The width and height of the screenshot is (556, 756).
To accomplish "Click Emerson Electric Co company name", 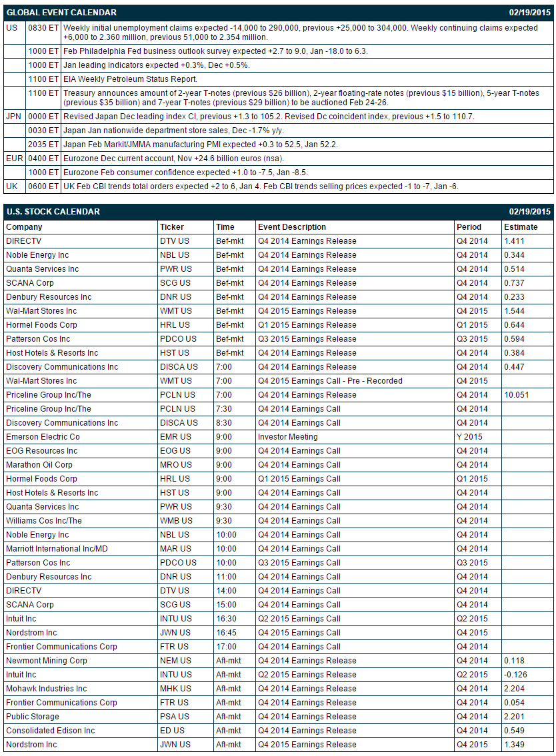I will pyautogui.click(x=43, y=437).
